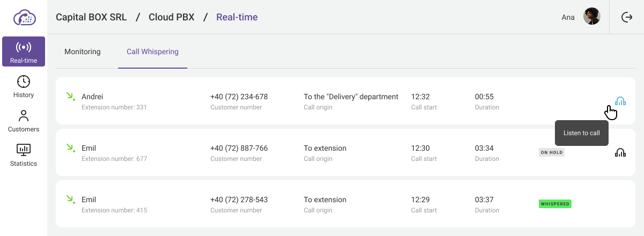Viewport: 644px width, 236px height.
Task: Select the Call Whispering tab
Action: coord(152,52)
